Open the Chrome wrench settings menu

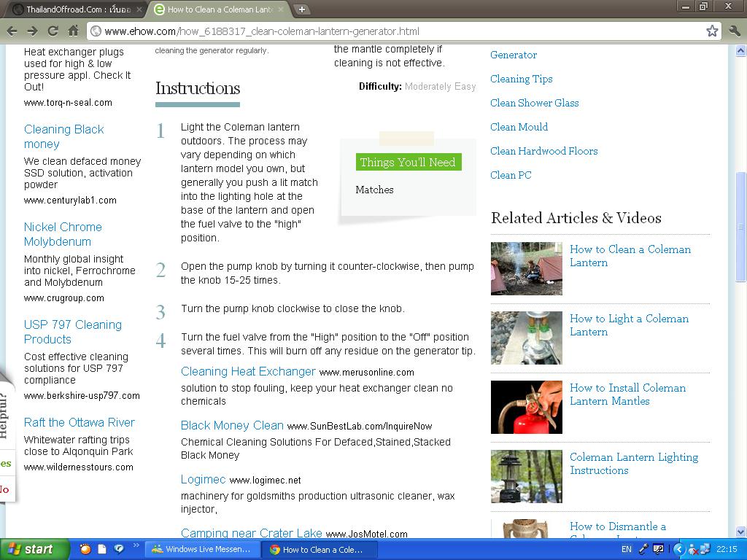734,31
